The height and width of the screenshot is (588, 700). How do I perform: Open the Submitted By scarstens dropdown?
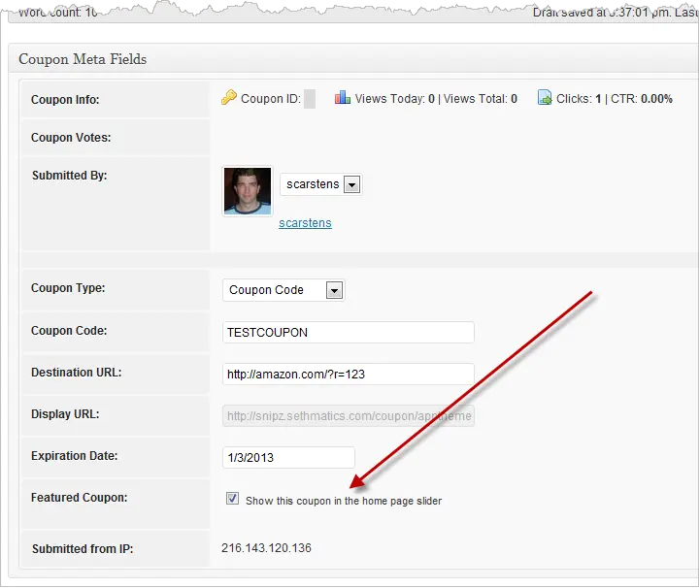320,184
